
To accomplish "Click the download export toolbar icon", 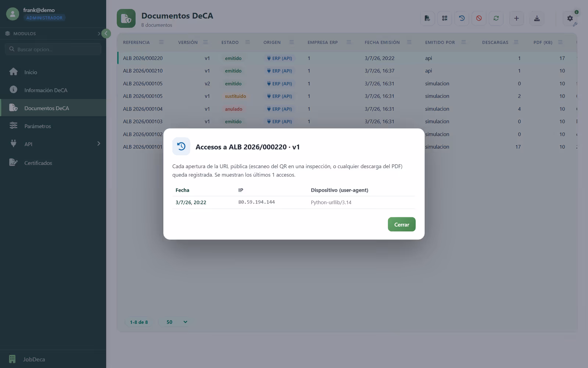I will pos(537,18).
